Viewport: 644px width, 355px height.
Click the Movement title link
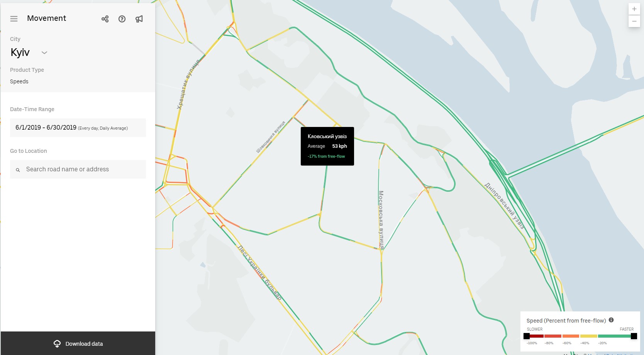pyautogui.click(x=46, y=18)
